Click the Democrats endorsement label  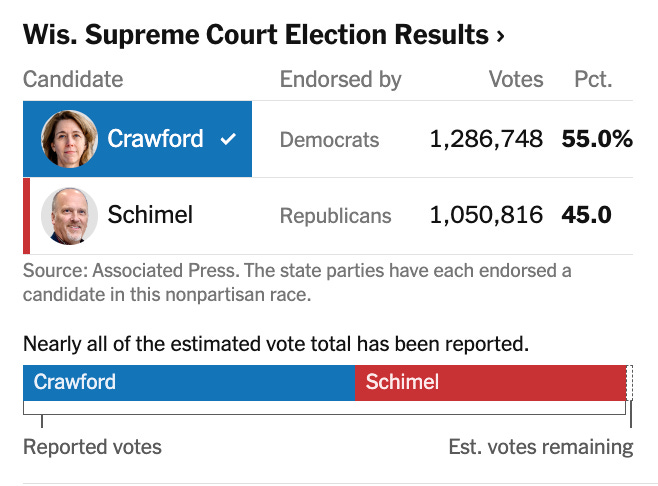[x=329, y=140]
